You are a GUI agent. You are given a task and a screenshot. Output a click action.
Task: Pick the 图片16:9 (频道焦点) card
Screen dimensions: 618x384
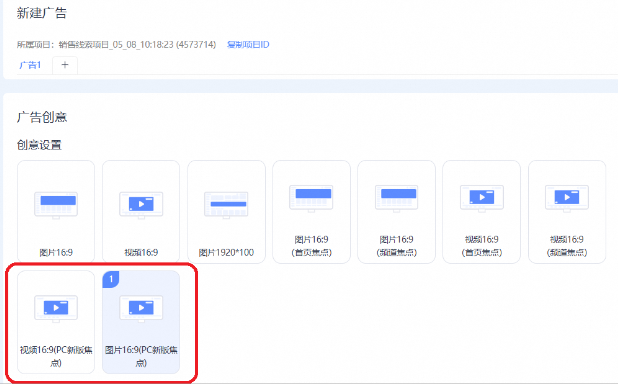tap(396, 211)
